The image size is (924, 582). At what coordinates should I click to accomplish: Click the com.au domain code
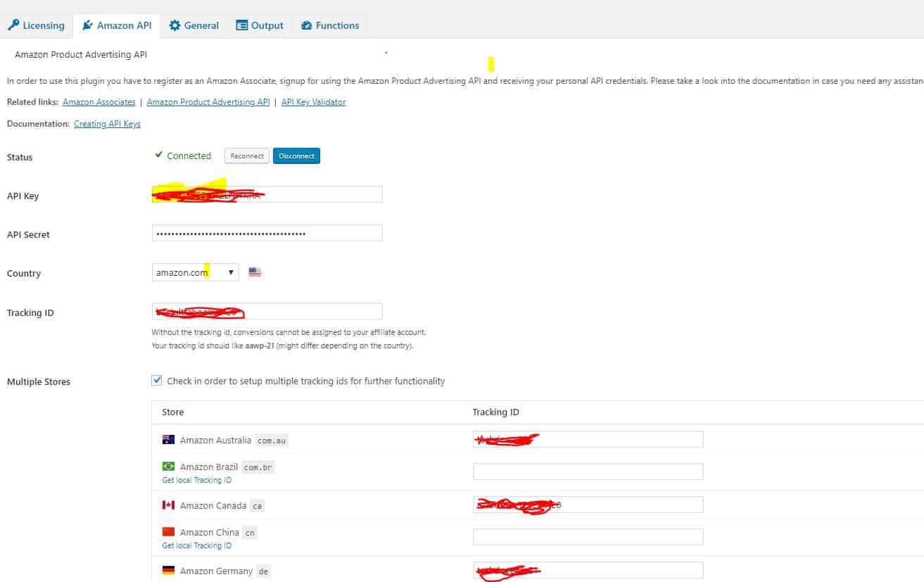[272, 441]
